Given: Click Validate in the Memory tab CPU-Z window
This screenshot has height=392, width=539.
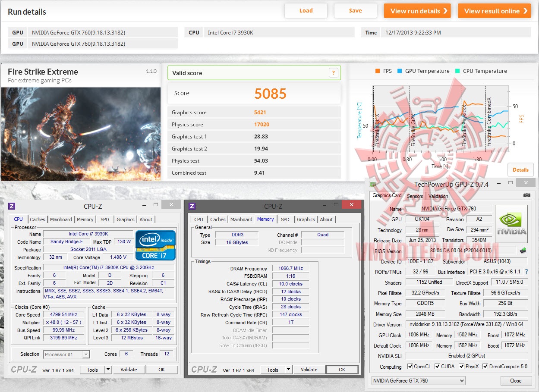Looking at the screenshot, I should click(309, 370).
